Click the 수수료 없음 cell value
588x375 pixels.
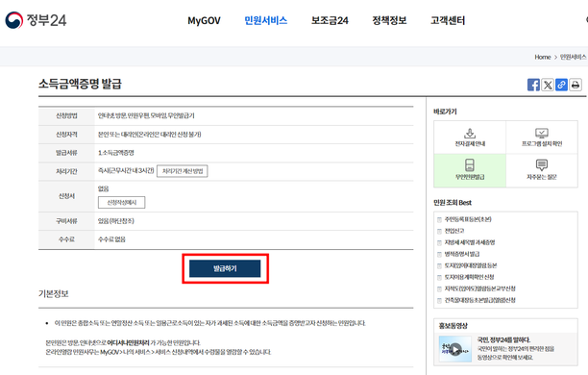pyautogui.click(x=111, y=239)
